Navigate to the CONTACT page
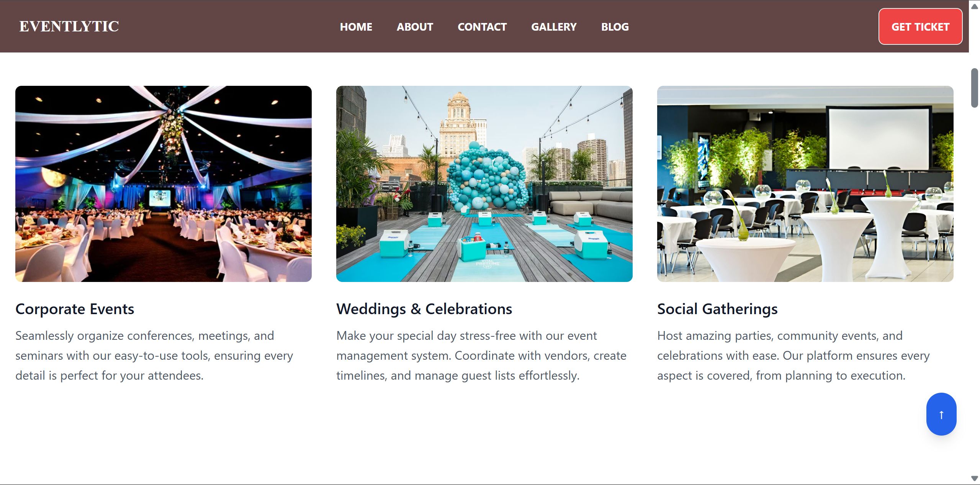Image resolution: width=980 pixels, height=485 pixels. click(x=482, y=27)
